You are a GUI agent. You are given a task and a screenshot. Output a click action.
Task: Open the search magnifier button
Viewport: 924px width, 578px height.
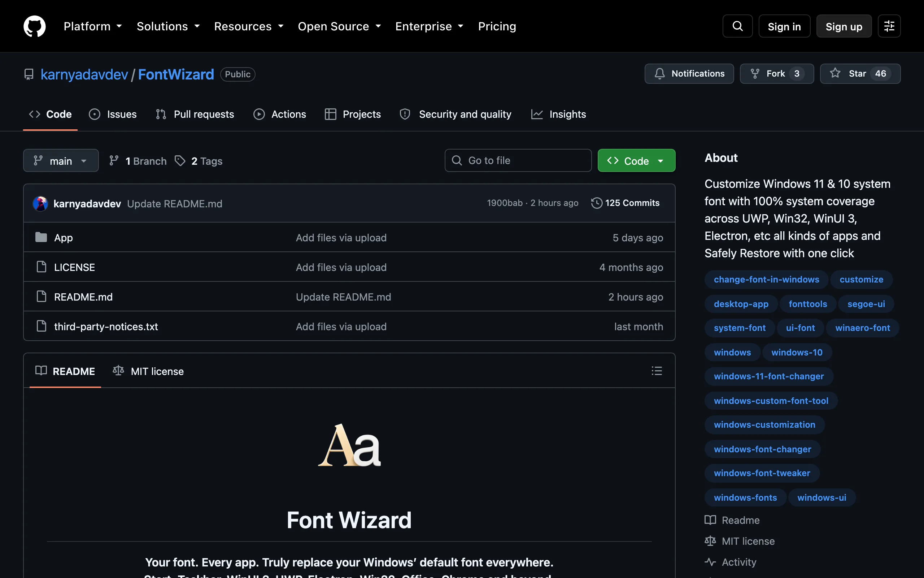click(x=737, y=26)
